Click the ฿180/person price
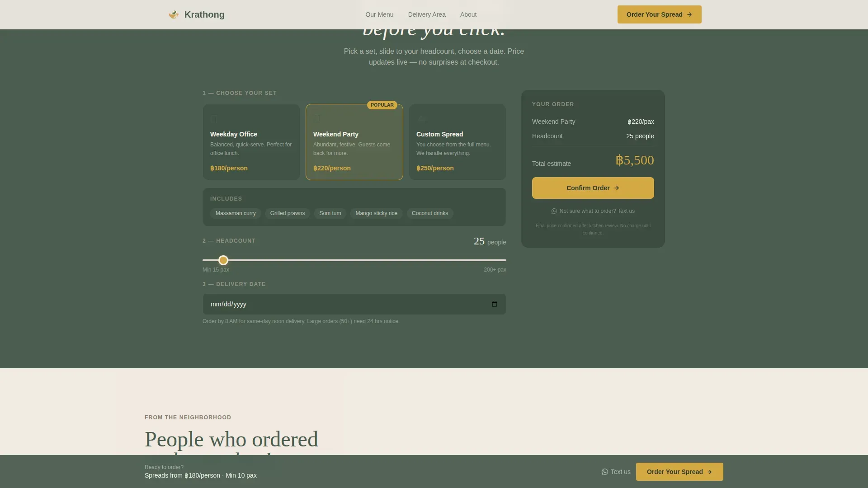 (229, 168)
